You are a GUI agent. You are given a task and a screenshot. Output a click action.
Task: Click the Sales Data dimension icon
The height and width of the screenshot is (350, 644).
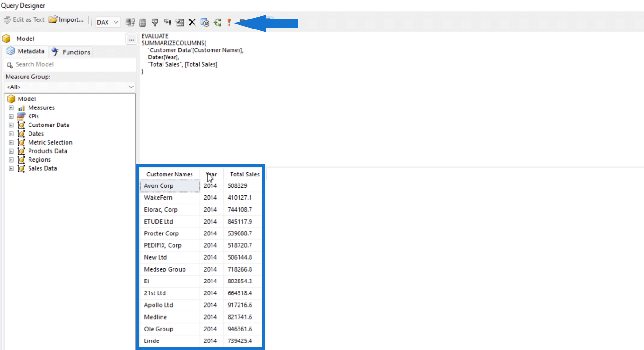(x=21, y=169)
